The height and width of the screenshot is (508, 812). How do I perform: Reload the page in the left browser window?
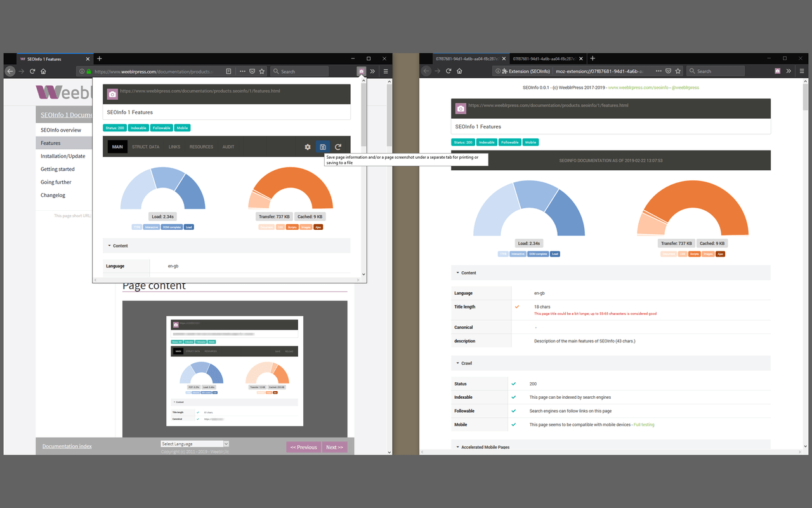click(x=32, y=71)
